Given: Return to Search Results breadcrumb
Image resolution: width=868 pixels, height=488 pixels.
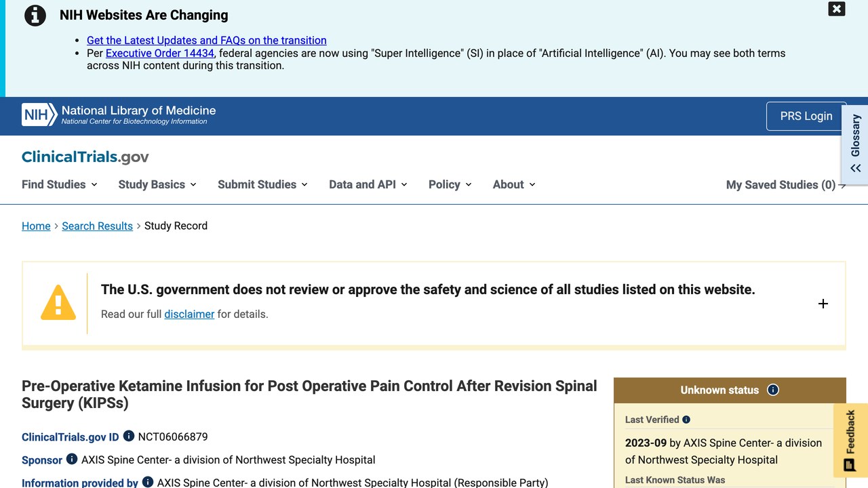Looking at the screenshot, I should (x=97, y=226).
